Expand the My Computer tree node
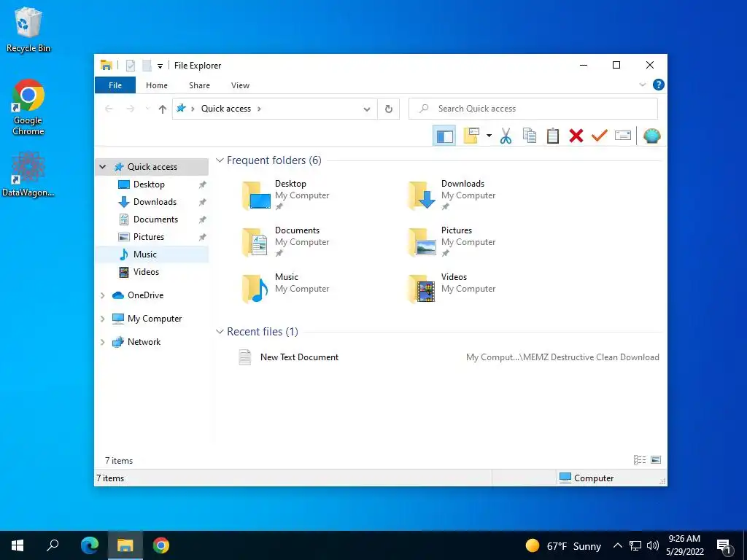The height and width of the screenshot is (560, 747). point(102,319)
